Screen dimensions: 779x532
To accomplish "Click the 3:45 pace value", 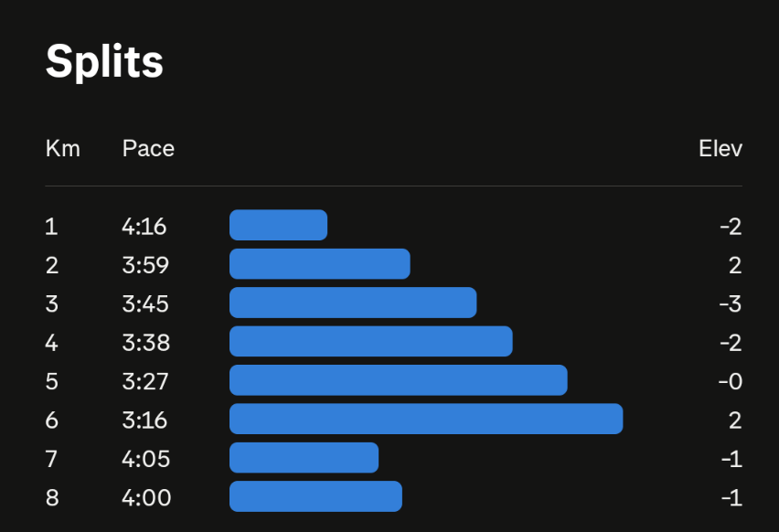I will click(145, 303).
